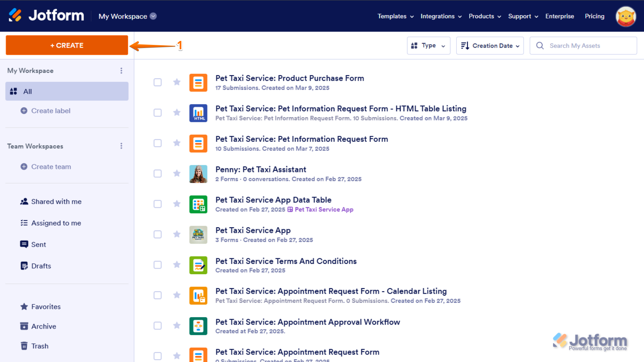Star Penny: Pet Taxi Assistant
This screenshot has width=644, height=362.
pos(177,173)
